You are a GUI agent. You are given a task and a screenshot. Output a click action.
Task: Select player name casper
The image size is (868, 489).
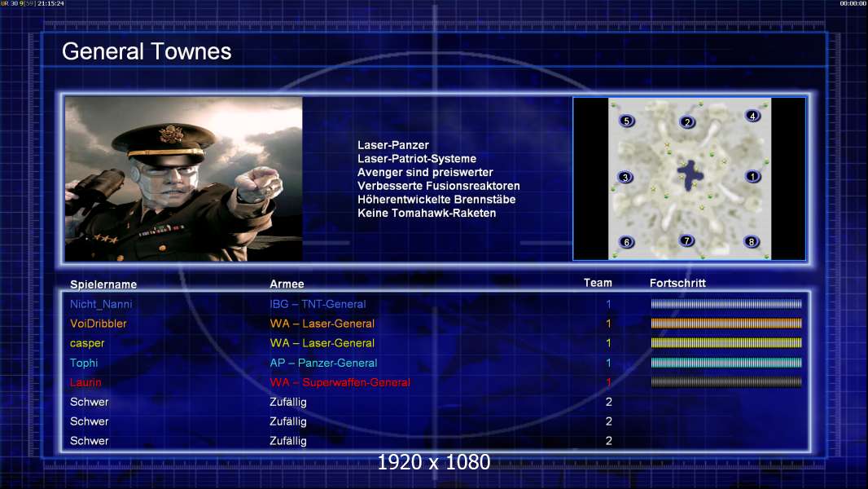point(87,343)
